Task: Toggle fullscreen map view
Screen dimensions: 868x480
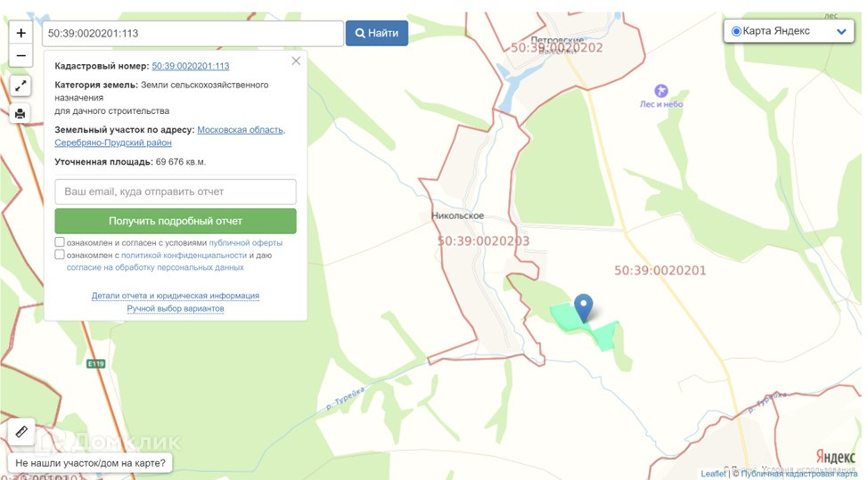Action: 20,86
